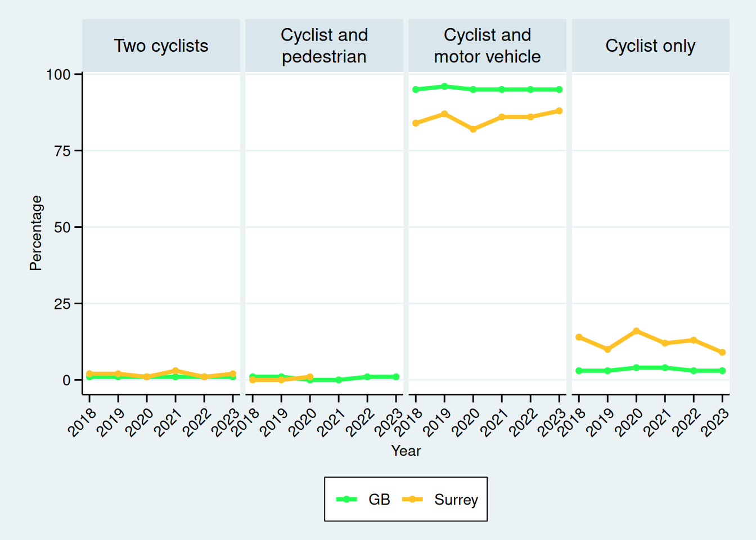Click the 100 tick label on y-axis
Image resolution: width=756 pixels, height=540 pixels.
point(58,74)
